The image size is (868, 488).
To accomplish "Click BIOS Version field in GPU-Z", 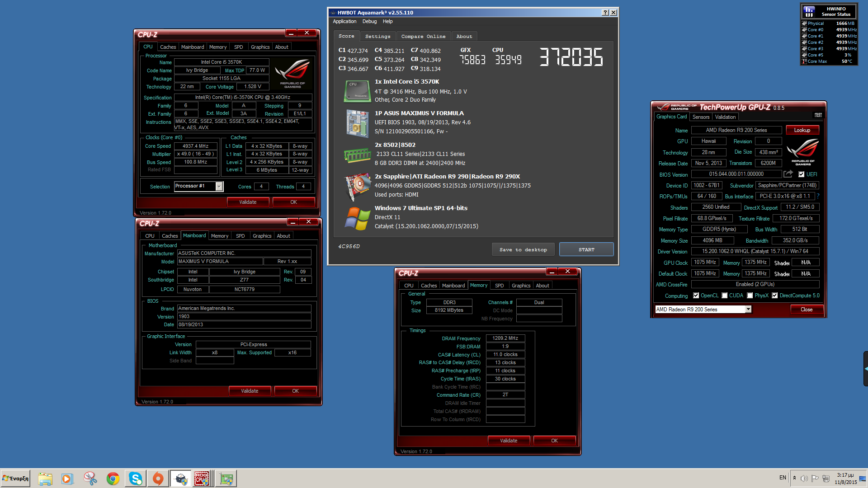I will (x=736, y=174).
